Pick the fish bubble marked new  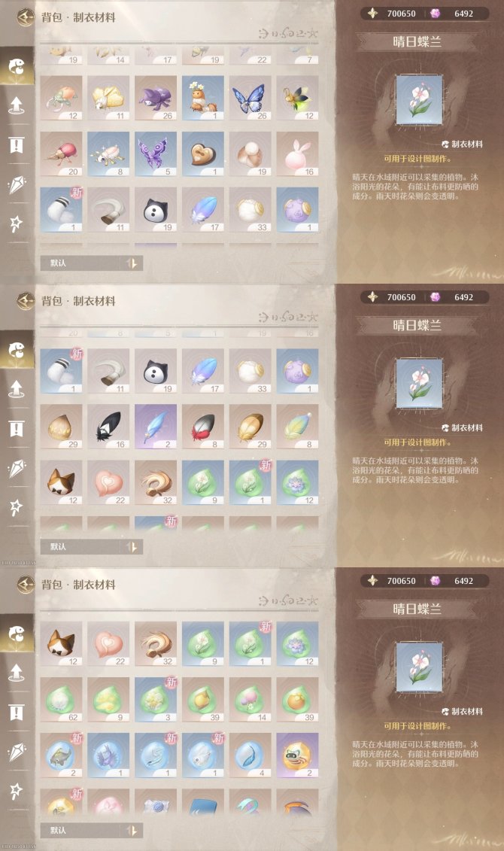click(x=61, y=755)
